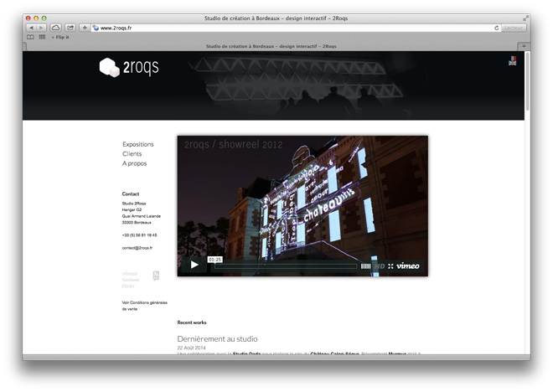Click the RSS feed icon
Image resolution: width=553 pixels, height=392 pixels.
click(156, 276)
